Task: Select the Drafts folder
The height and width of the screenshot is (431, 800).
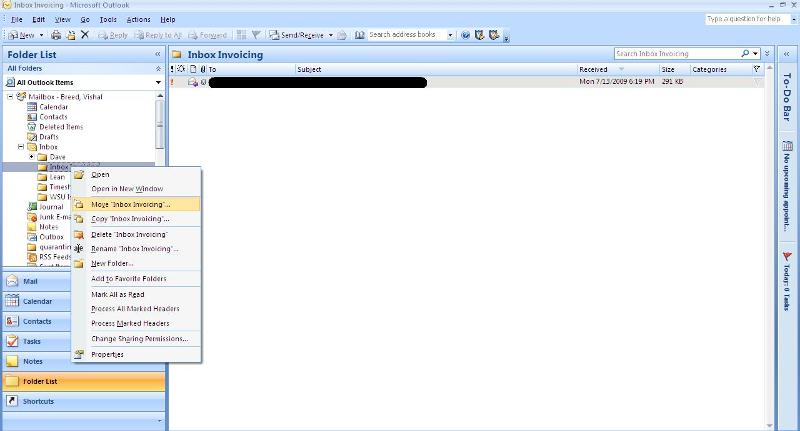Action: tap(49, 137)
